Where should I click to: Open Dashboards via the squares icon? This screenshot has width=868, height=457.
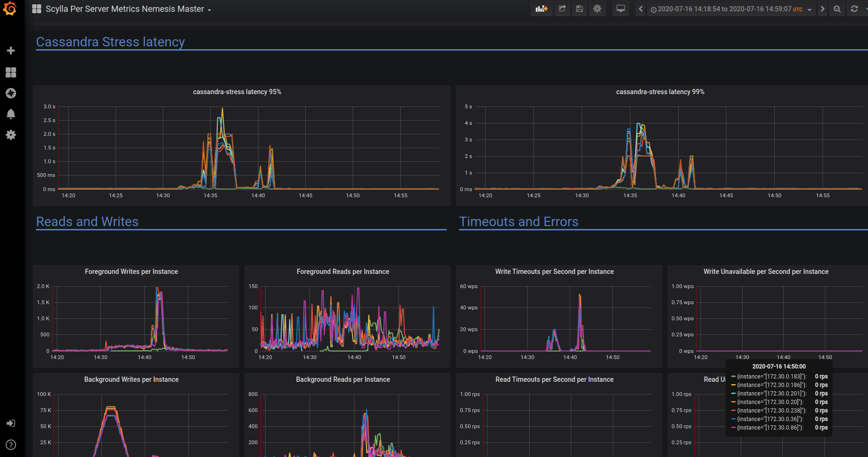coord(10,72)
